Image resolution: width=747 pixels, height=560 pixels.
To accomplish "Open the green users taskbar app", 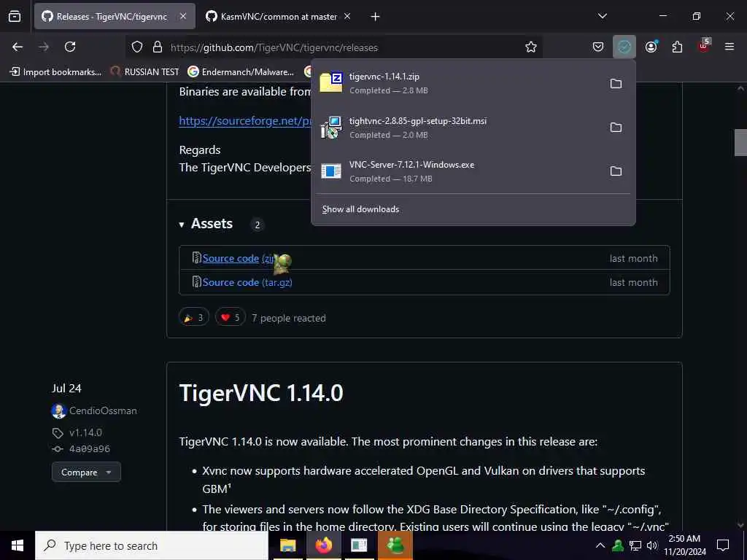I will coord(395,545).
